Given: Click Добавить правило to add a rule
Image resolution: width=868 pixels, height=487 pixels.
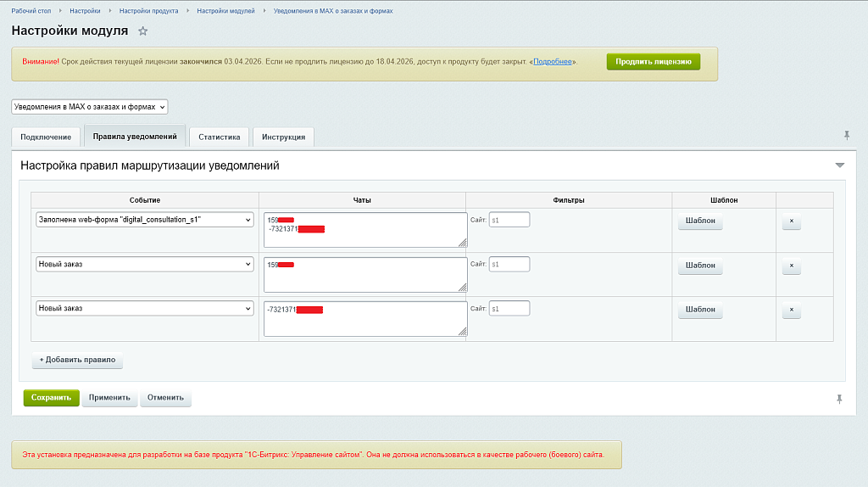Looking at the screenshot, I should 77,360.
